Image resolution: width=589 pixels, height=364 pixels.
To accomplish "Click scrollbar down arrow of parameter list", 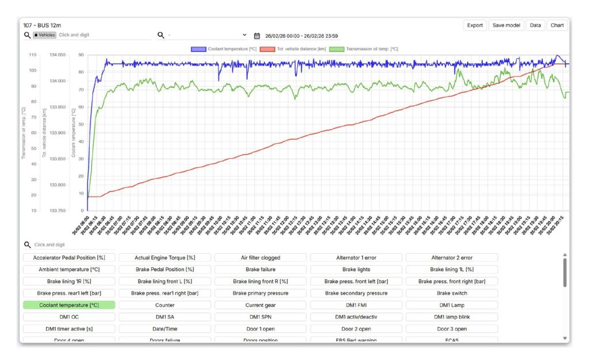I will pos(565,338).
